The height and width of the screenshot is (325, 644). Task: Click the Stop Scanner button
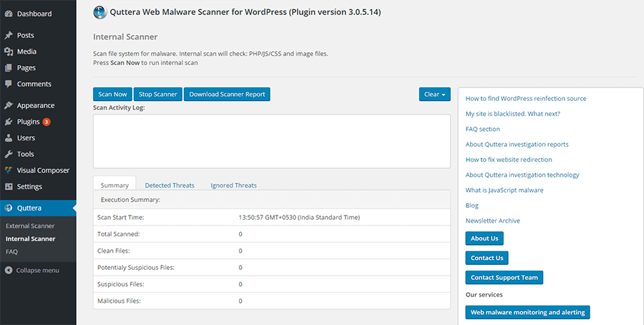click(x=157, y=94)
